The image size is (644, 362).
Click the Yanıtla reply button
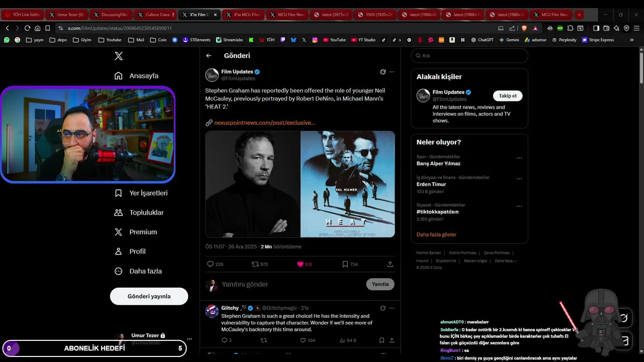coord(380,284)
